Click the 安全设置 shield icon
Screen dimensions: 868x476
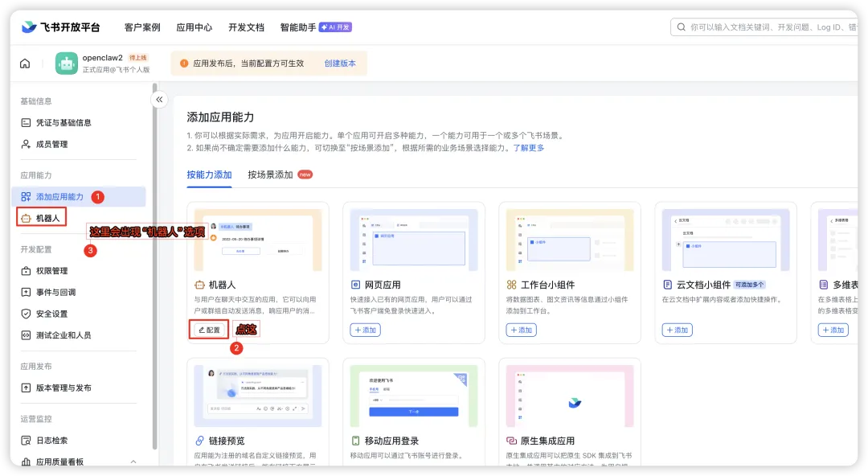pyautogui.click(x=26, y=314)
